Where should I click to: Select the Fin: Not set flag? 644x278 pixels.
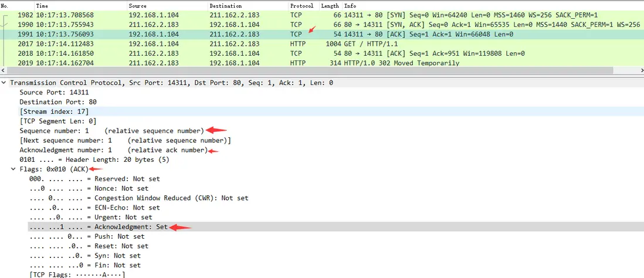tap(85, 265)
